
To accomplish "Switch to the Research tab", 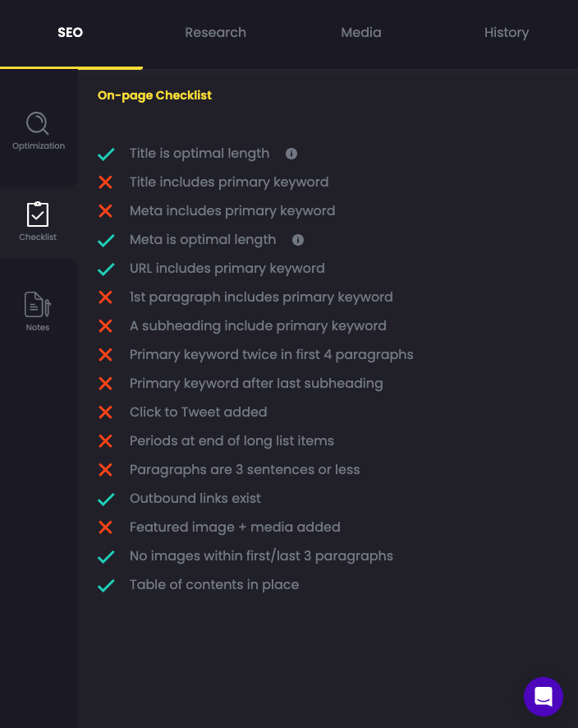I will pos(215,32).
